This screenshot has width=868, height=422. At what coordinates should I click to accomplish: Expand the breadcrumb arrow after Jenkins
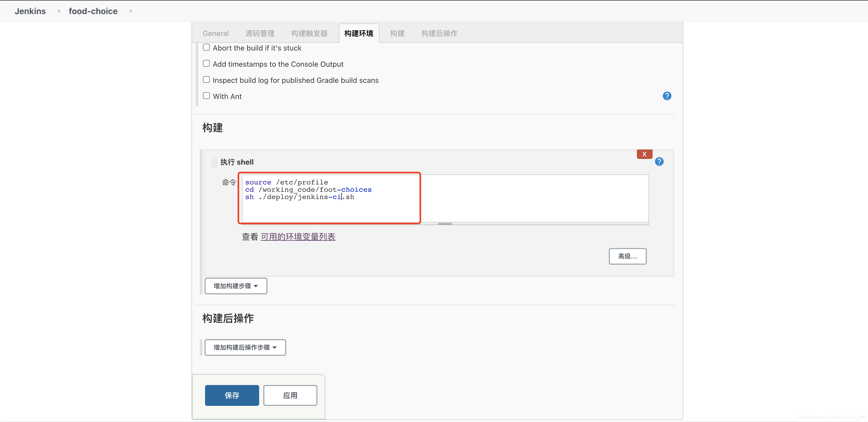pyautogui.click(x=59, y=11)
